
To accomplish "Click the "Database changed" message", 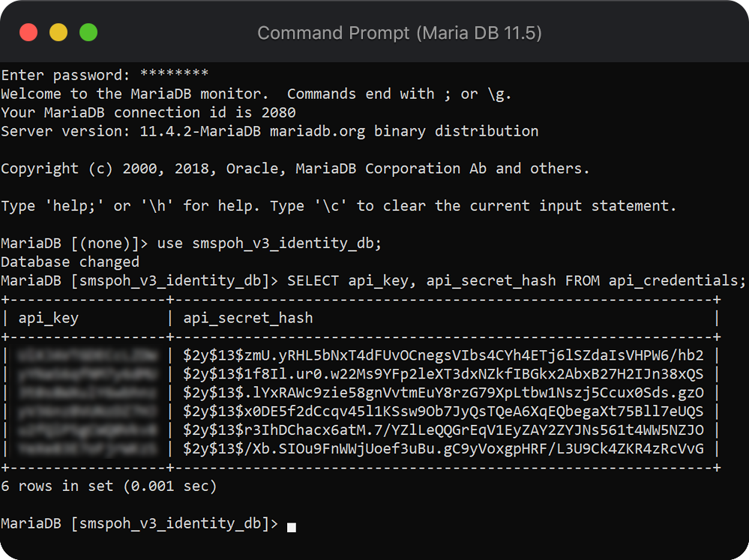I will [70, 262].
